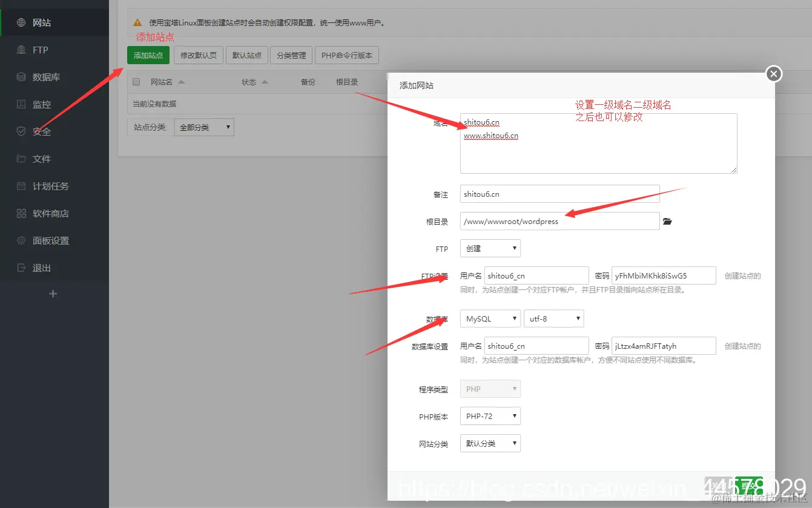Click the FTP 密码 input field
812x508 pixels.
pyautogui.click(x=664, y=275)
